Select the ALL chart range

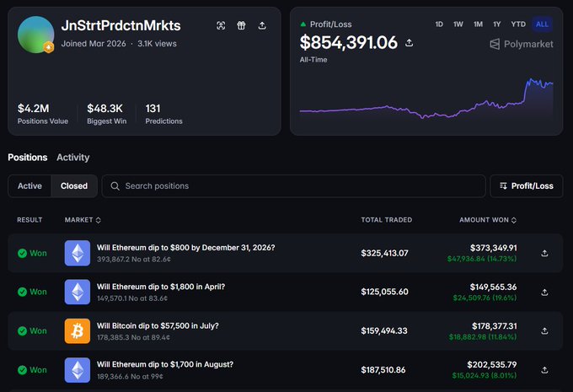(542, 24)
